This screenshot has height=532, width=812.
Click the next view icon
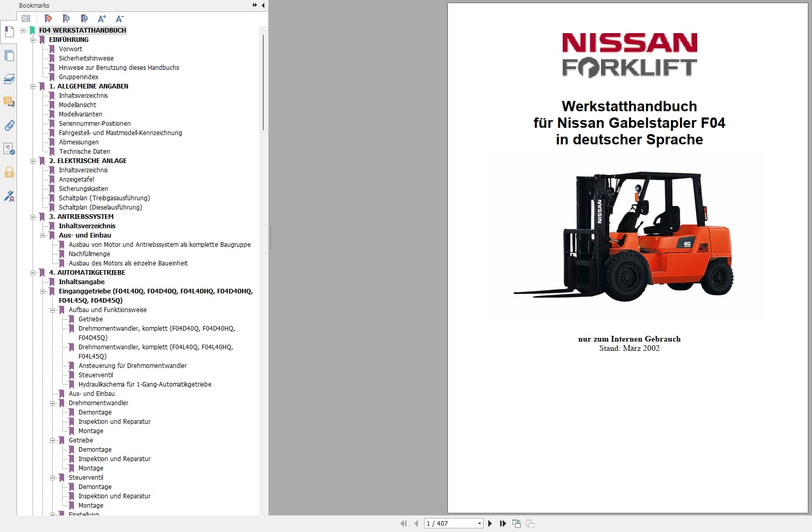[530, 523]
